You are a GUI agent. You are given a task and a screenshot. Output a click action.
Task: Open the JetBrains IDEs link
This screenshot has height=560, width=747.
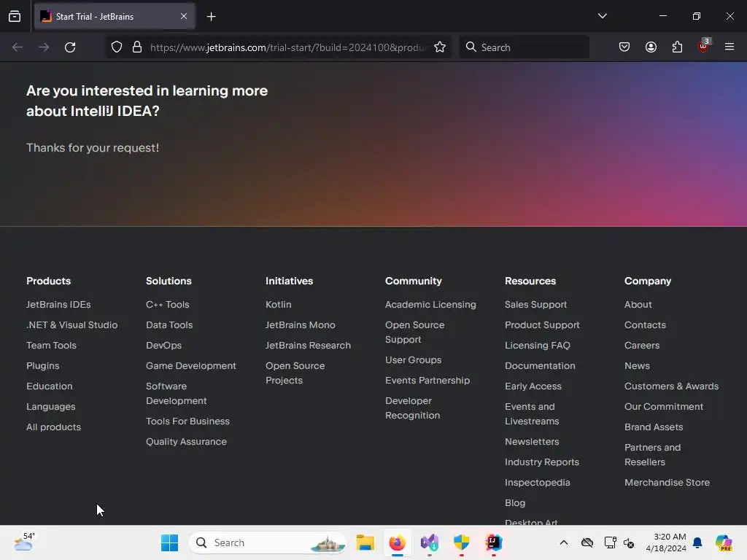coord(58,304)
